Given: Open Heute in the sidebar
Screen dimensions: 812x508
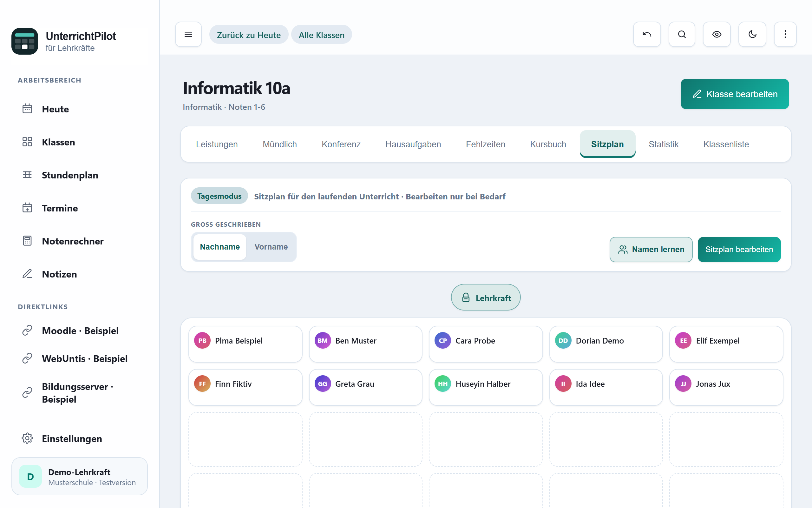Looking at the screenshot, I should (x=80, y=109).
